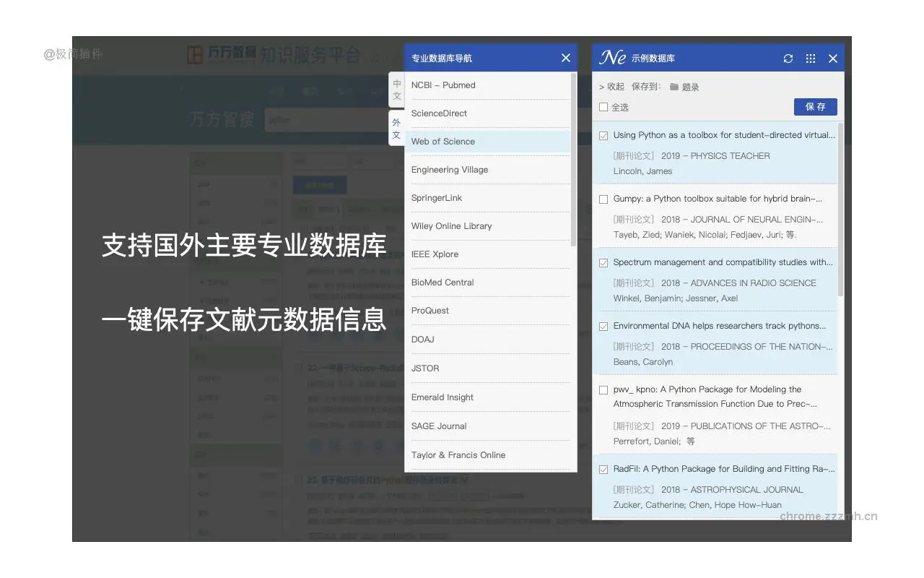
Task: Close the 专业数据库导航 panel
Action: [x=566, y=58]
